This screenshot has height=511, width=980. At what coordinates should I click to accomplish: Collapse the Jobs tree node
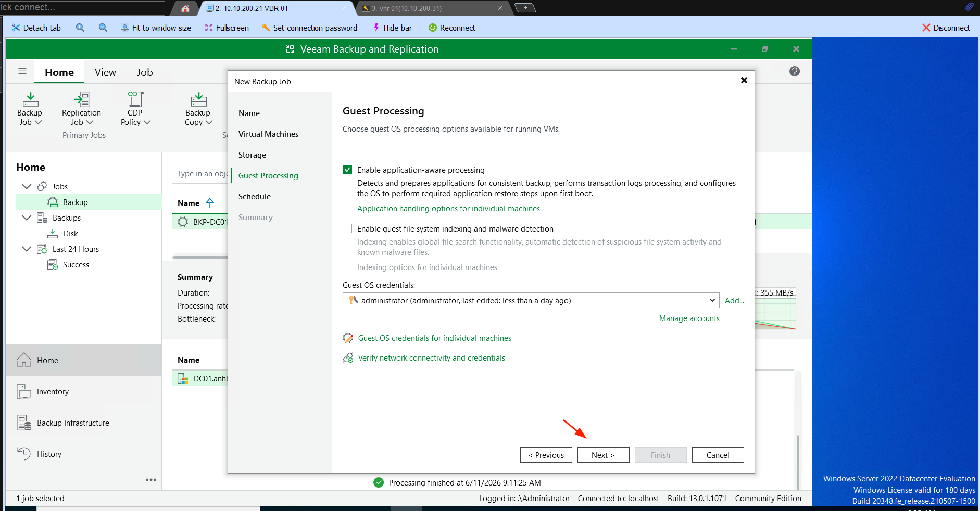pos(27,186)
